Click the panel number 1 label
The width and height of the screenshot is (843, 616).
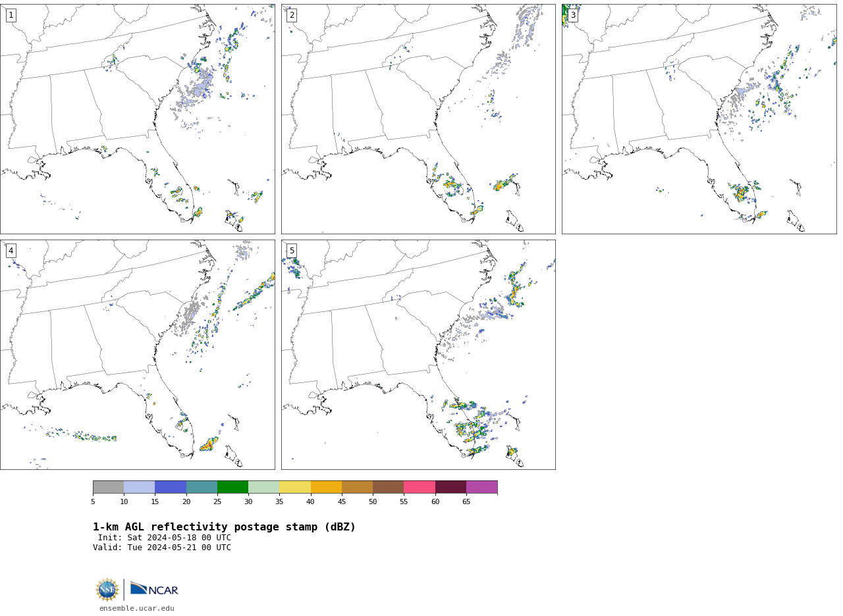coord(11,15)
